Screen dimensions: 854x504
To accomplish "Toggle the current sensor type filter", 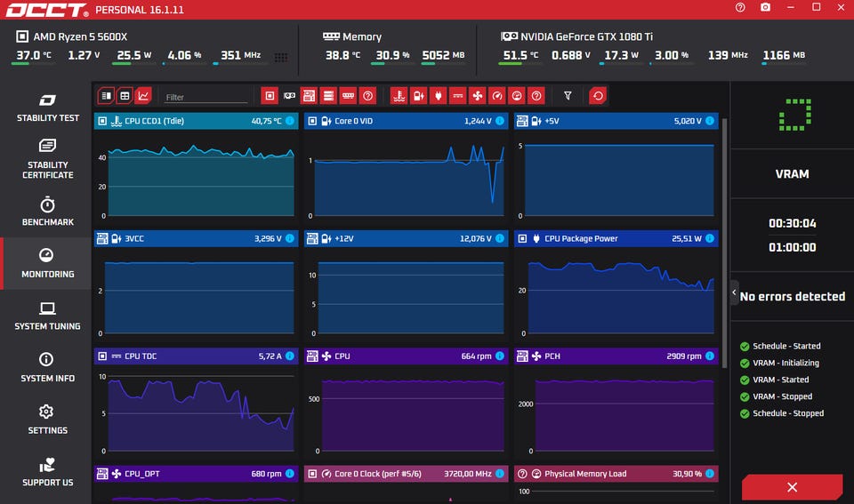I will coord(458,96).
